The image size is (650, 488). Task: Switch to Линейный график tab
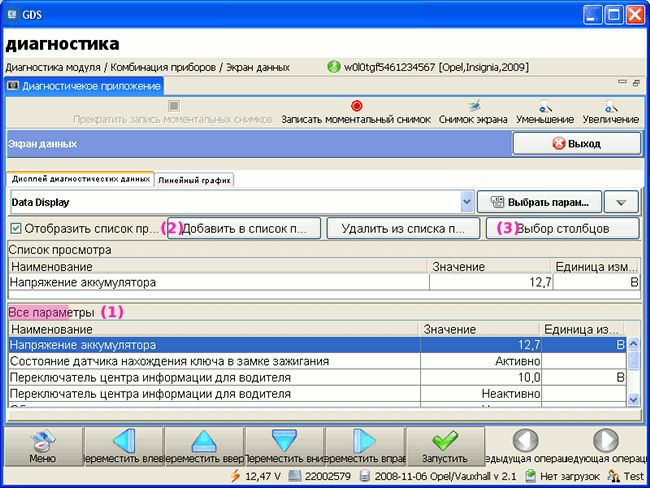(194, 180)
